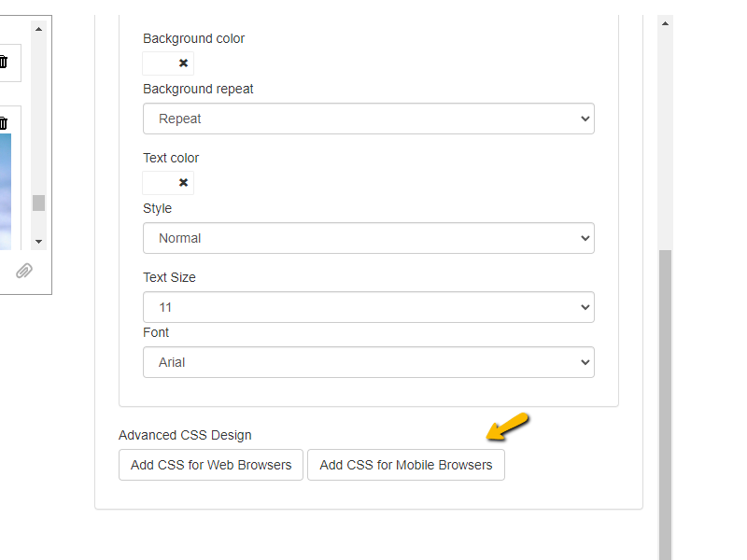Viewport: 747px width, 560px height.
Task: Delete the item with the sky image
Action: point(3,123)
